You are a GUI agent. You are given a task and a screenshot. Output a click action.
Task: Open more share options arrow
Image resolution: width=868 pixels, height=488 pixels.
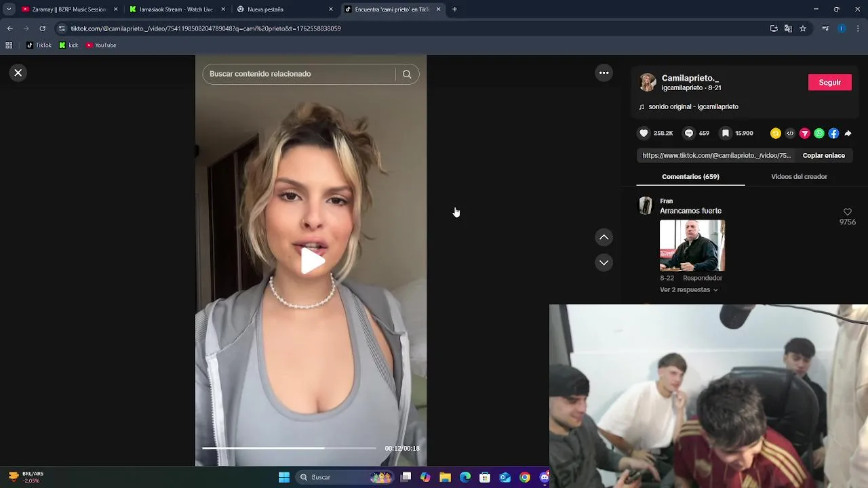pyautogui.click(x=848, y=134)
